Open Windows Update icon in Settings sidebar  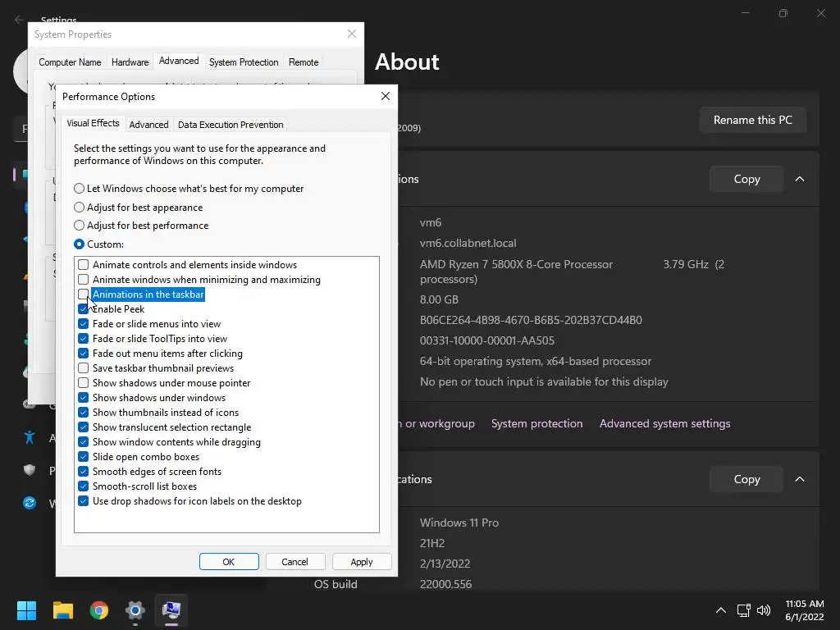click(30, 503)
